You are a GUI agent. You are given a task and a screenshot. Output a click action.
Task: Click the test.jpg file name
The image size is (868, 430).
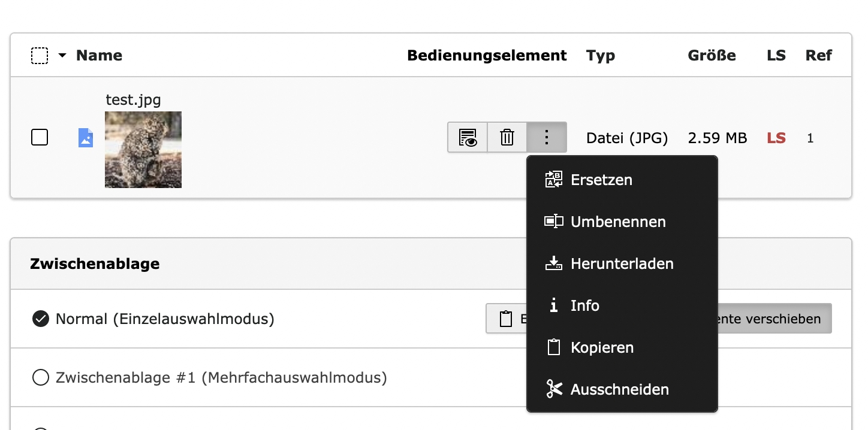[133, 99]
